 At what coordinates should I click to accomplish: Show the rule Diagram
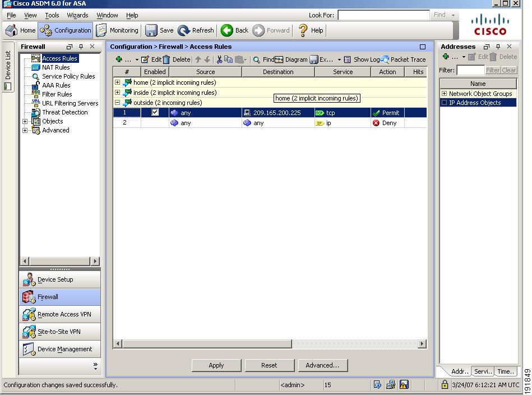coord(291,59)
